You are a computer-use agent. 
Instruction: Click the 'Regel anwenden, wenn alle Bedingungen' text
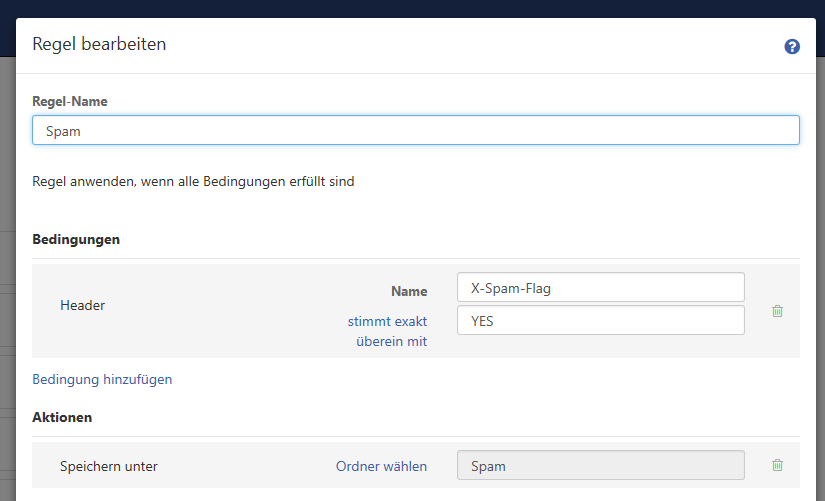[193, 182]
